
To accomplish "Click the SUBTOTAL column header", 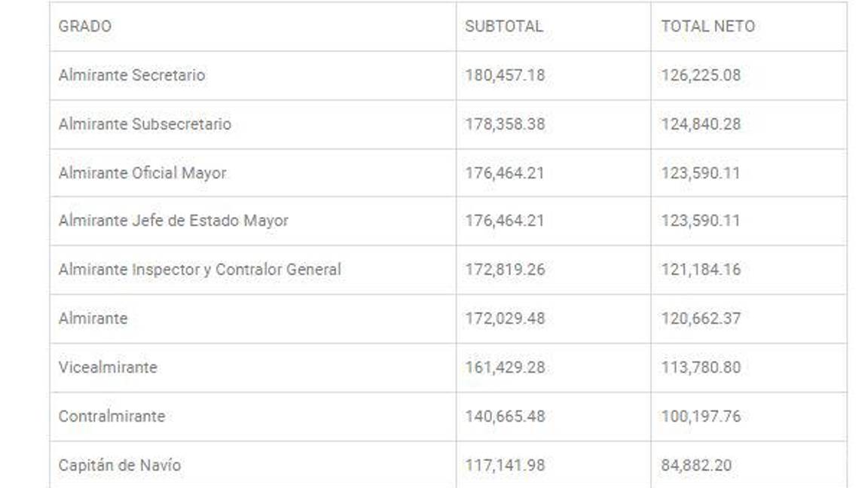I will click(503, 26).
